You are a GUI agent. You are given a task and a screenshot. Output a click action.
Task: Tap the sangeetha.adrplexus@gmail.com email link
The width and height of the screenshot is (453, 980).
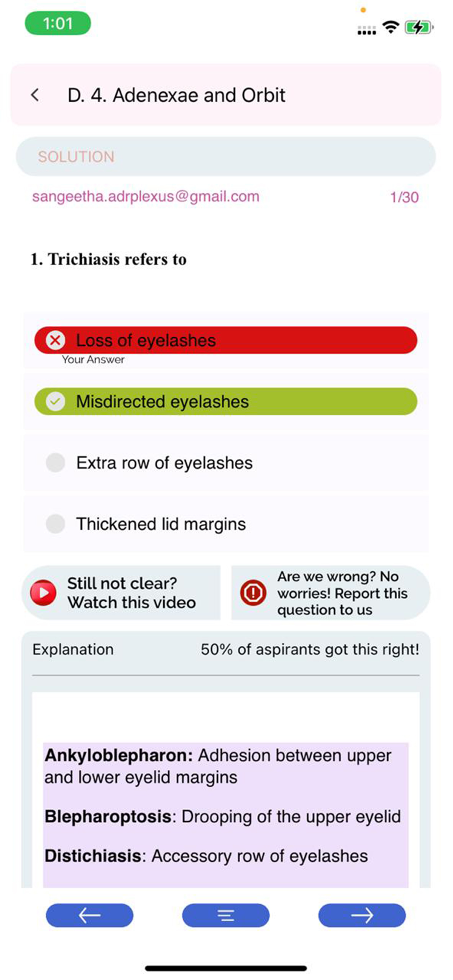click(x=146, y=196)
